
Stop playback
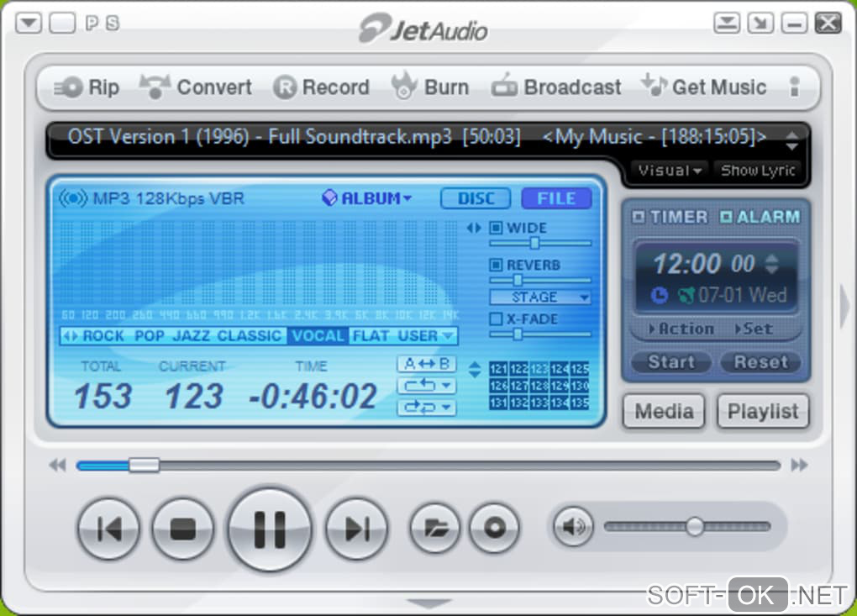click(x=183, y=529)
